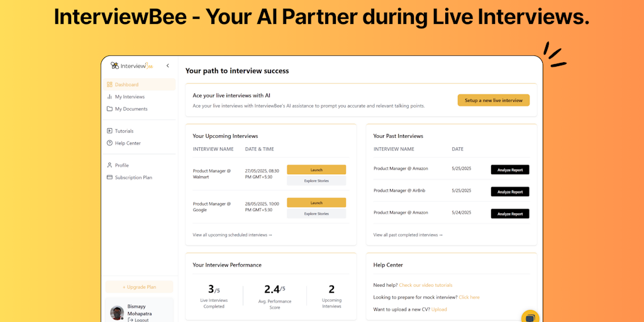Image resolution: width=644 pixels, height=322 pixels.
Task: View all upcoming scheduled interviews link
Action: (232, 235)
